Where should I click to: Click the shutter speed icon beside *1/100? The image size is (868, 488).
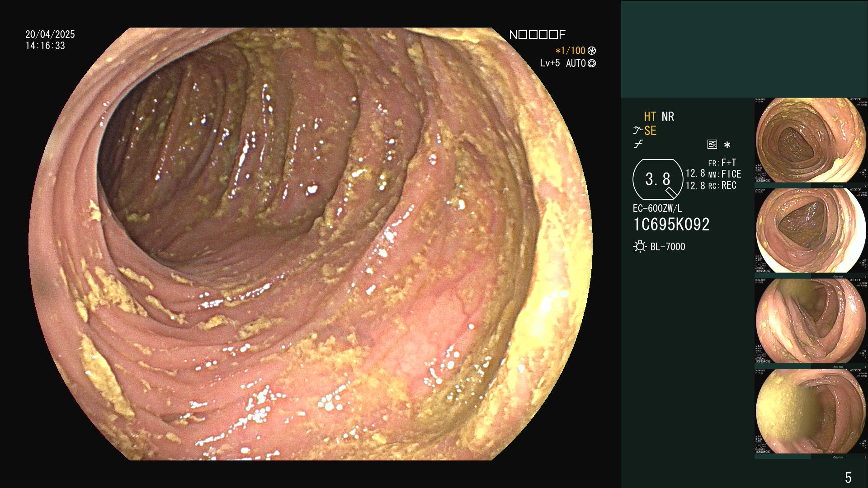[592, 51]
